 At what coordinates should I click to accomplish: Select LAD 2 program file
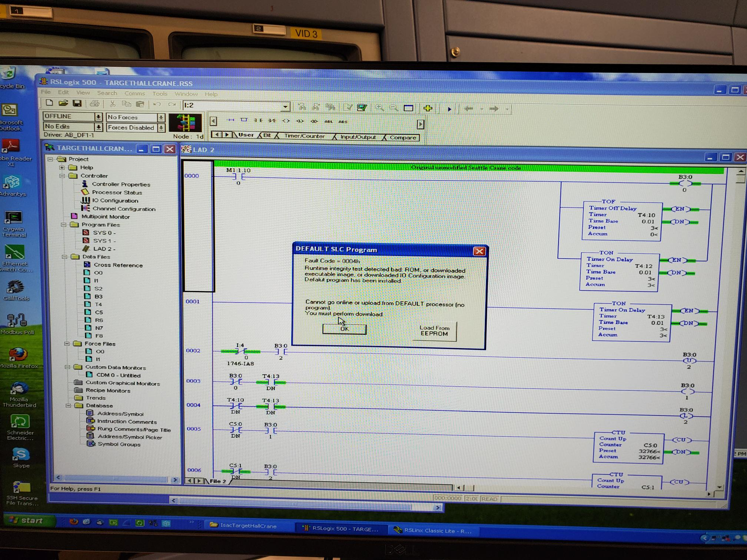tap(99, 249)
